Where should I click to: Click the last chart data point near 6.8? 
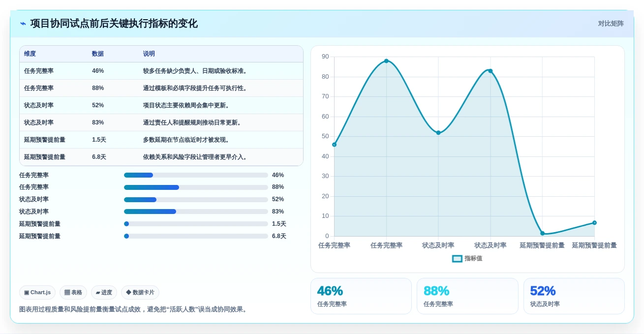pos(594,223)
